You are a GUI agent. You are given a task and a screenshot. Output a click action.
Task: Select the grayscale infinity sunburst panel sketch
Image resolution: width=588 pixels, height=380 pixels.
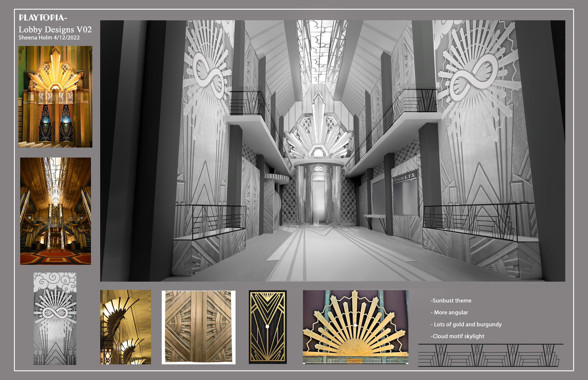(x=55, y=318)
